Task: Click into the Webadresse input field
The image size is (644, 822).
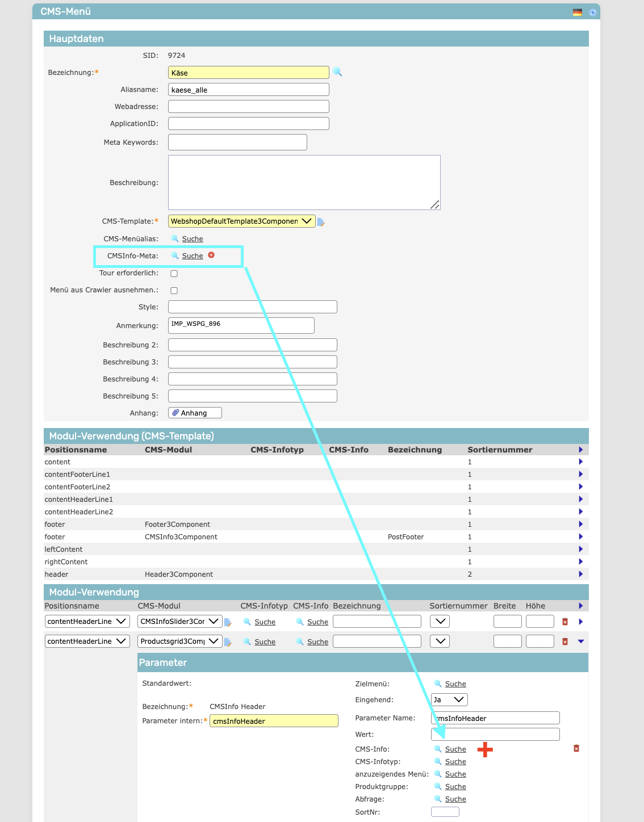Action: [249, 107]
